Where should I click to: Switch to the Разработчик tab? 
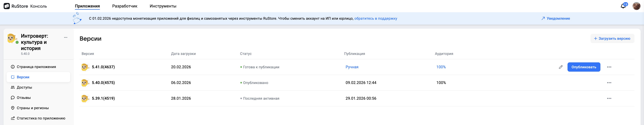click(125, 6)
